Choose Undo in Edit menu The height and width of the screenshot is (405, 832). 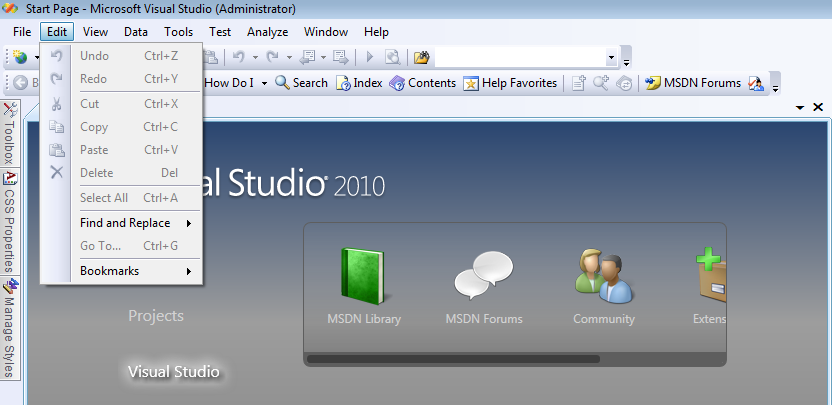point(122,56)
